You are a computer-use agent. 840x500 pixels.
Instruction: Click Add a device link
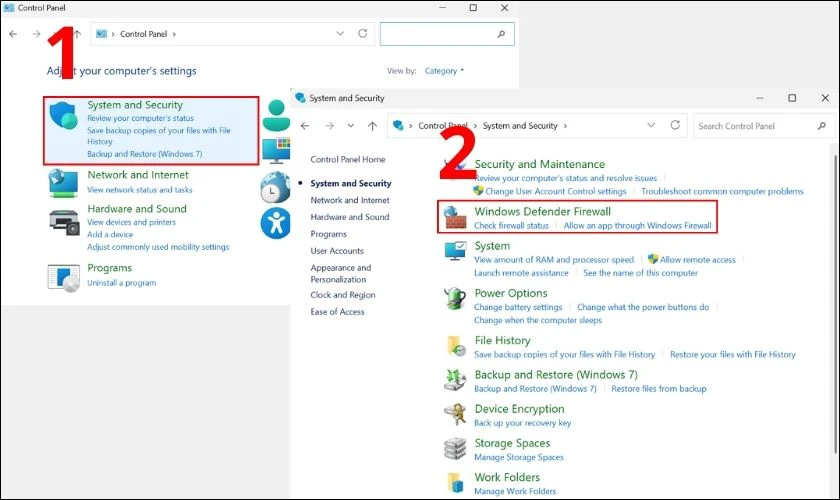(x=110, y=235)
